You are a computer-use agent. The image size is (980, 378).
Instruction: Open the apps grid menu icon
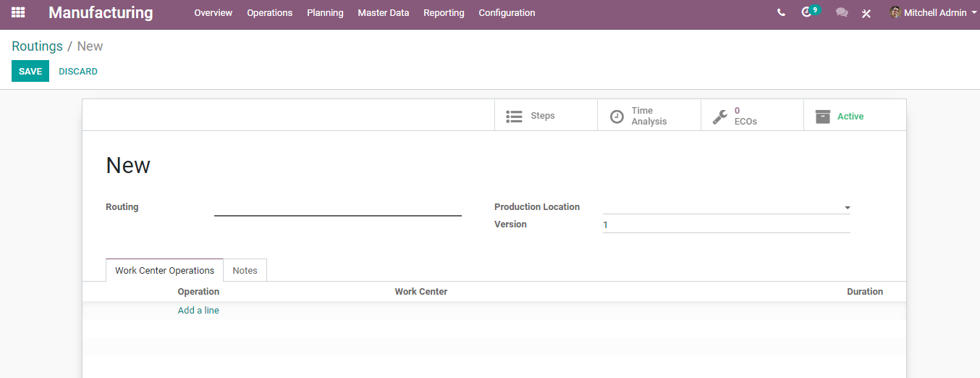click(18, 12)
